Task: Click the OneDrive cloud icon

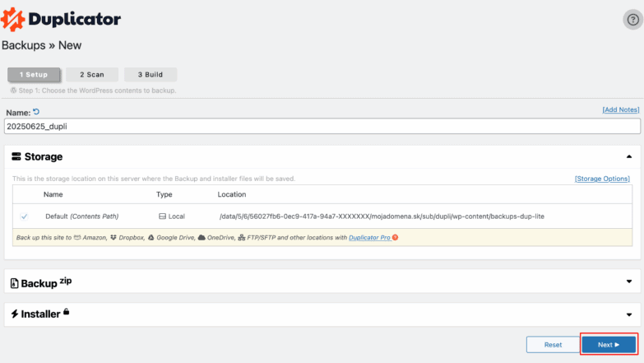Action: pos(202,238)
